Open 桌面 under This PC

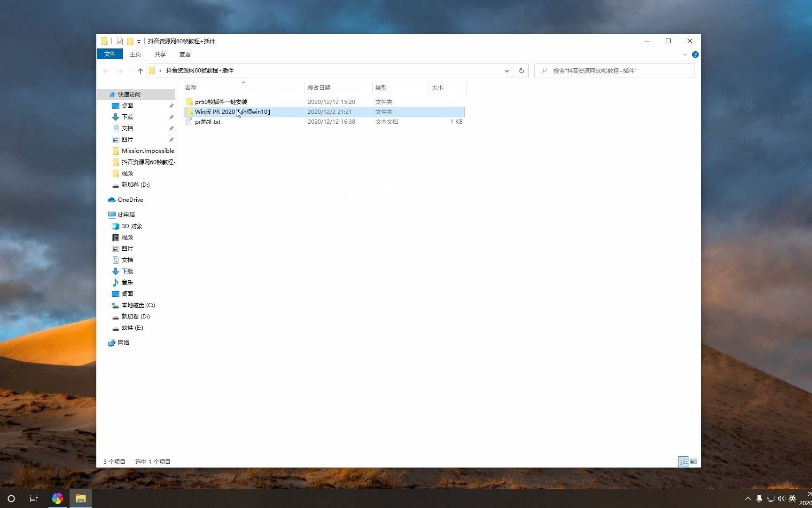click(x=127, y=294)
